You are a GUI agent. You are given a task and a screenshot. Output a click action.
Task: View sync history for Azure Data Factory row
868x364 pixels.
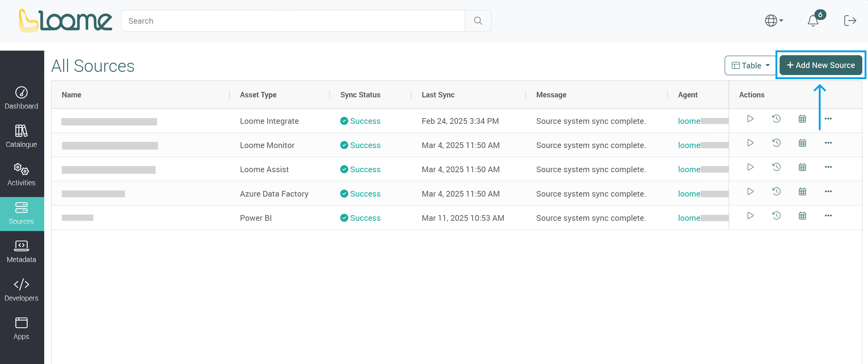(x=776, y=192)
